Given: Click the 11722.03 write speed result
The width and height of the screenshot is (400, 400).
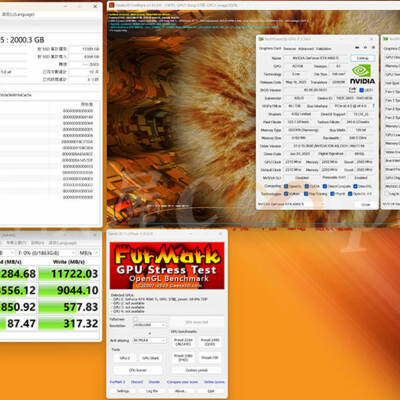Looking at the screenshot, I should coord(69,274).
